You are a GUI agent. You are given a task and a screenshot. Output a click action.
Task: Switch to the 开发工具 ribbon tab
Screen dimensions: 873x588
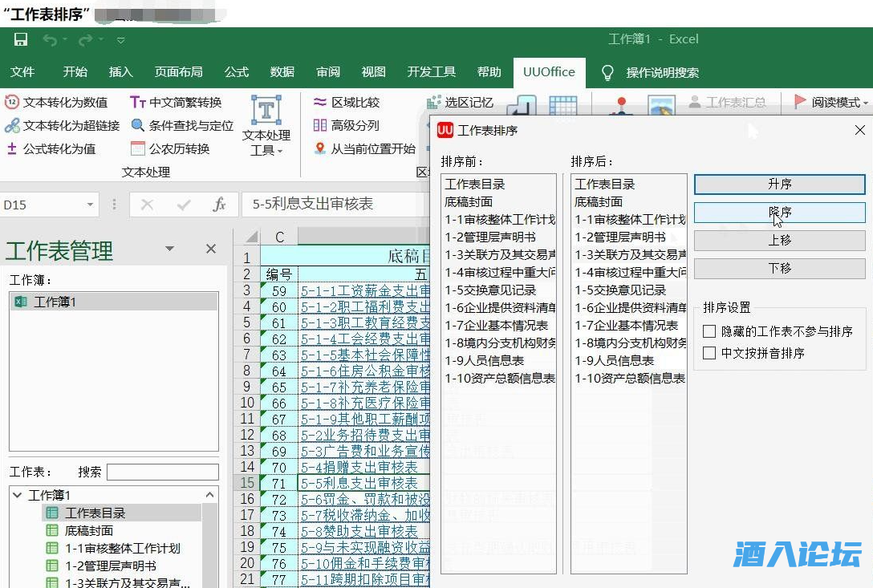[431, 72]
